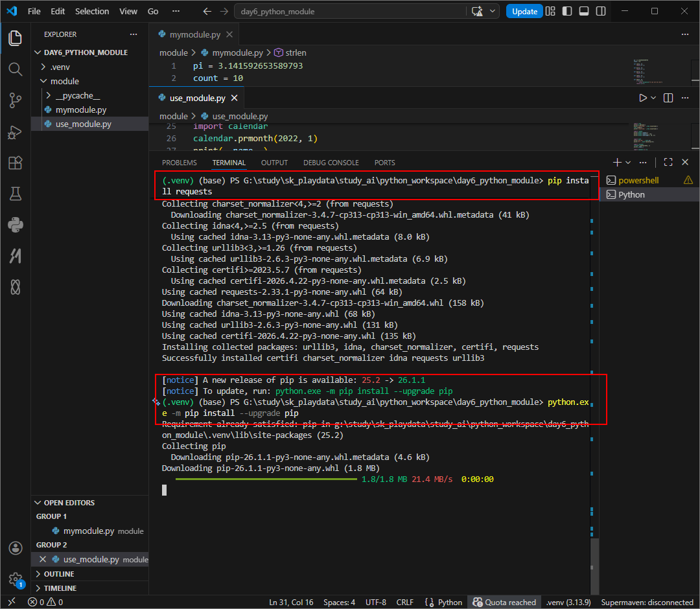The image size is (700, 609).
Task: Select the powershell terminal instance
Action: 649,180
